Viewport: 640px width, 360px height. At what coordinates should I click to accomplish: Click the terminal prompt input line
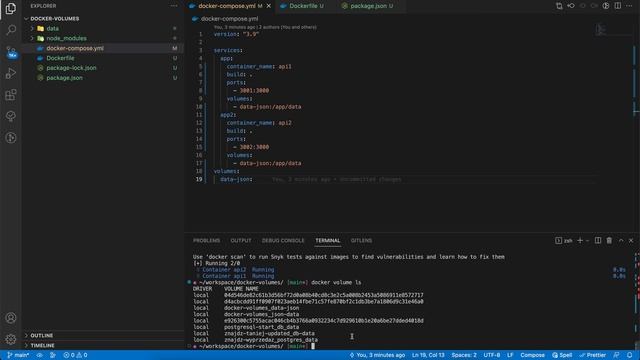tap(253, 346)
